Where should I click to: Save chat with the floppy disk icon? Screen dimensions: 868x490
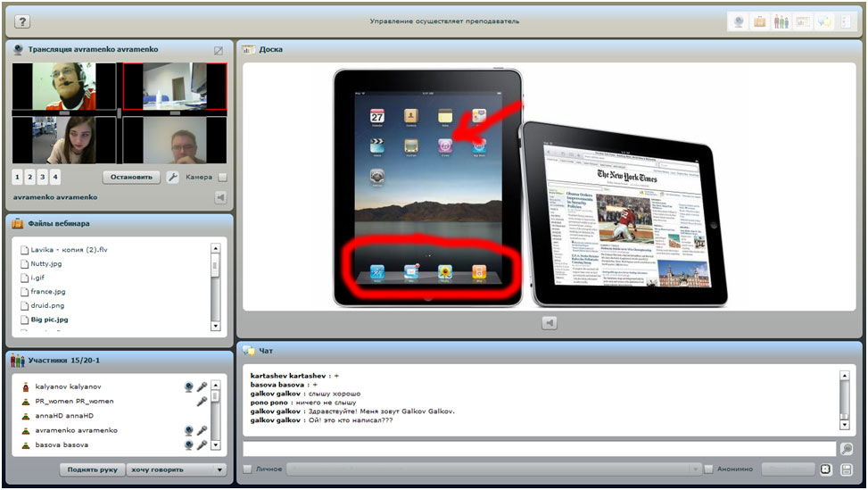846,469
